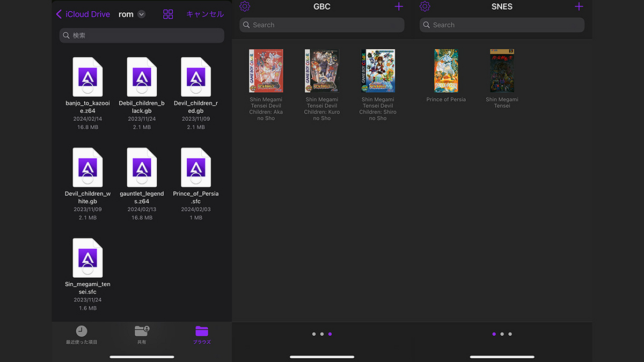The width and height of the screenshot is (644, 362).
Task: Expand the rom folder dropdown chevron
Action: pyautogui.click(x=142, y=14)
